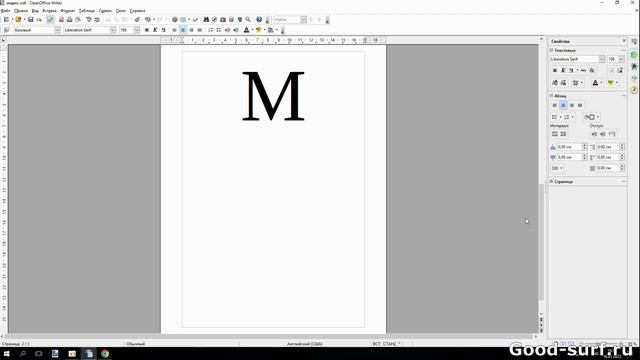Click font color button in toolbar

point(247,30)
